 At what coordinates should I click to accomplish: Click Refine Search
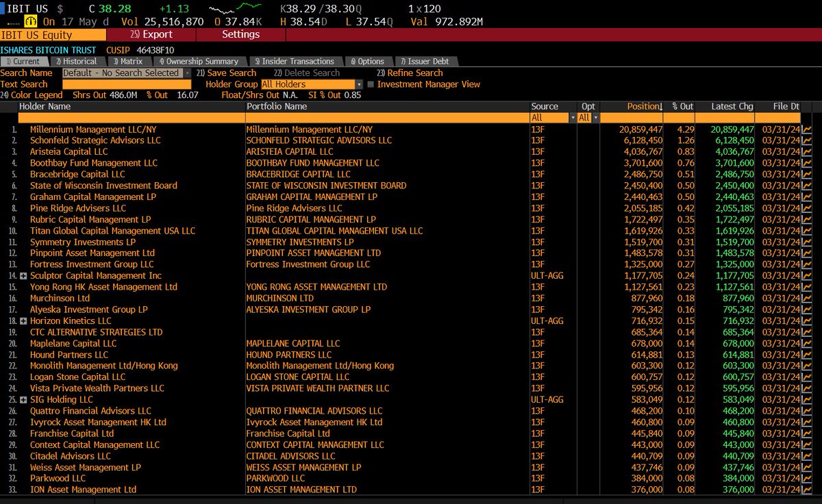point(410,73)
